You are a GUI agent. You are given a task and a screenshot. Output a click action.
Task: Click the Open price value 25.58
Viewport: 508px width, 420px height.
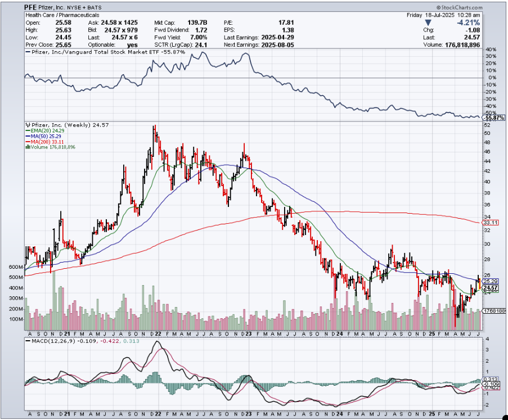coord(63,22)
